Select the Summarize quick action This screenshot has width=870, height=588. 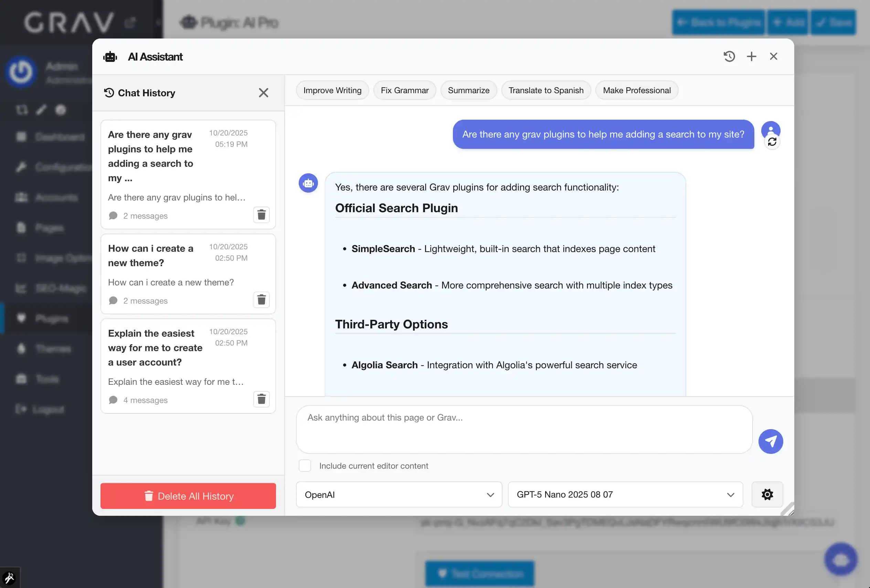(468, 90)
